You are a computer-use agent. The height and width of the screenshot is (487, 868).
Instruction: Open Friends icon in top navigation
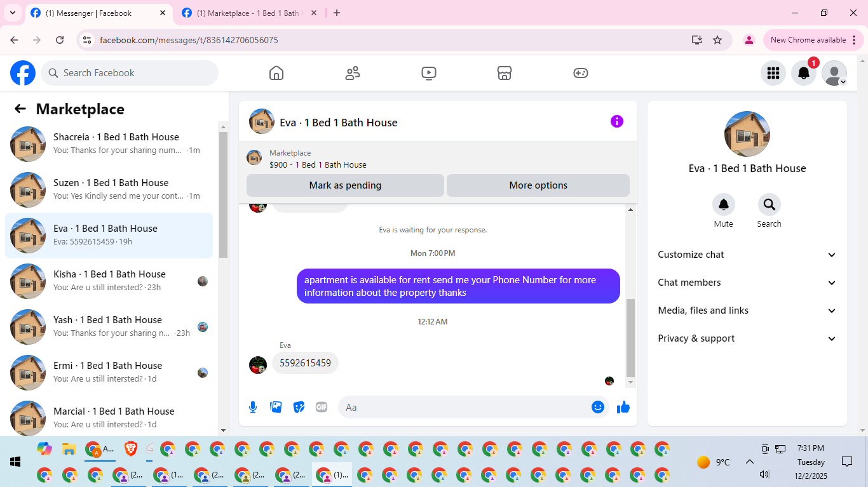point(353,73)
